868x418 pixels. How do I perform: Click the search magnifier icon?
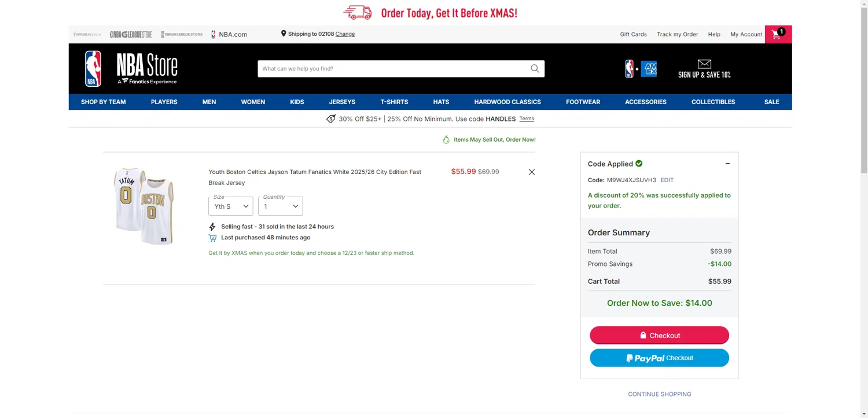535,69
